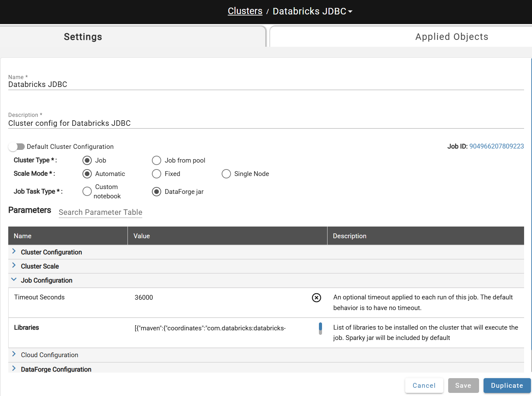Click the Libraries parameter name
The image size is (532, 396).
tap(26, 328)
